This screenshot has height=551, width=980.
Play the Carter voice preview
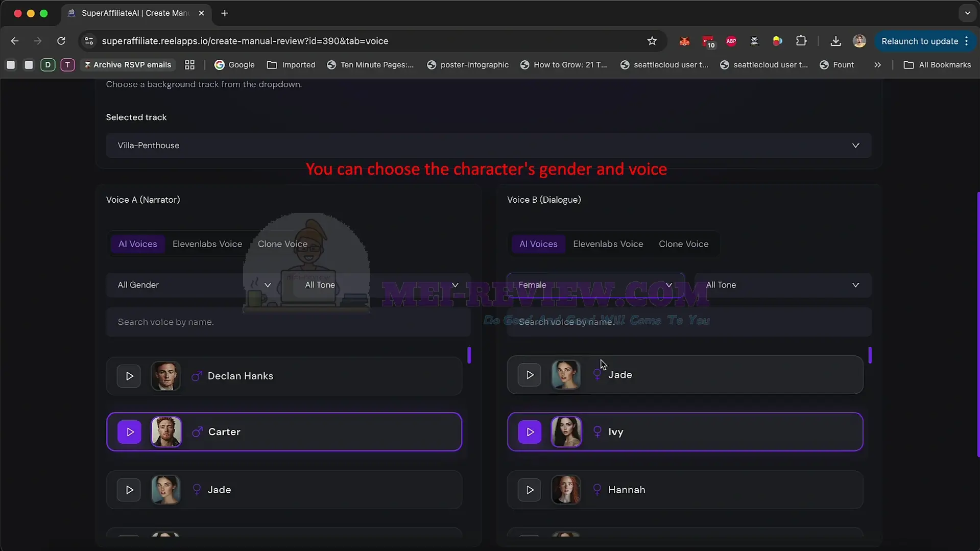[x=129, y=432]
